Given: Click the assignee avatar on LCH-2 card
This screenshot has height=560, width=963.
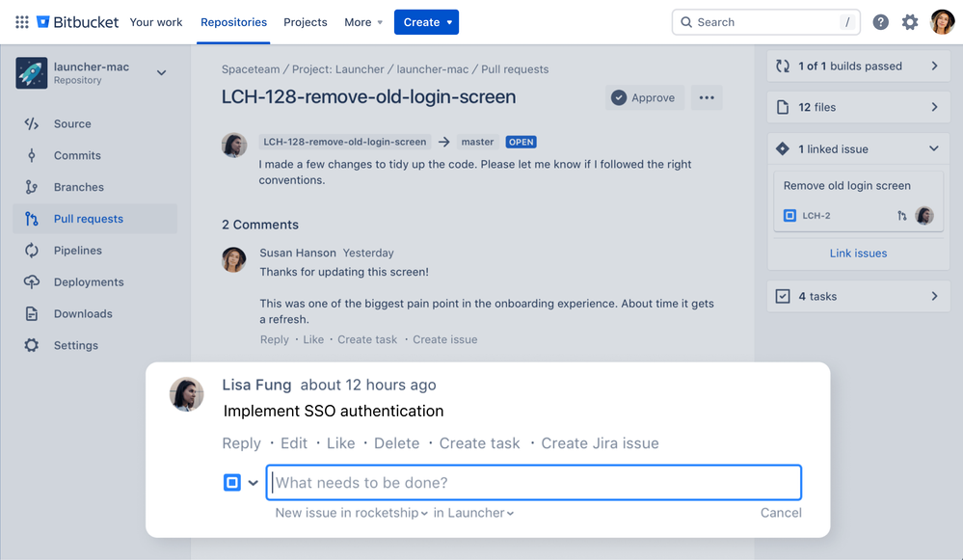Looking at the screenshot, I should click(x=924, y=216).
